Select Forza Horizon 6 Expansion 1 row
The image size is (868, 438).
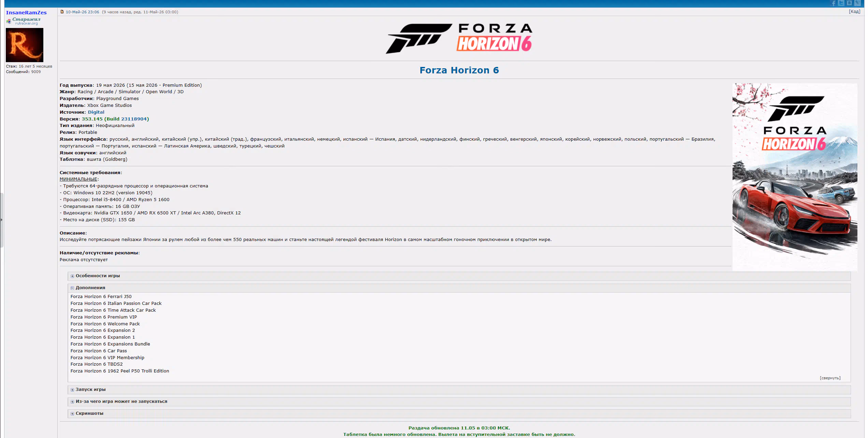coord(103,337)
